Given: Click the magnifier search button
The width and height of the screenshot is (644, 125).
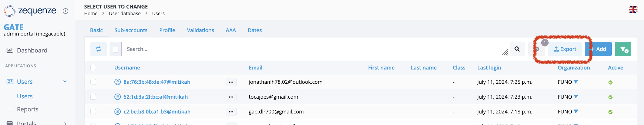Looking at the screenshot, I should click(x=517, y=49).
